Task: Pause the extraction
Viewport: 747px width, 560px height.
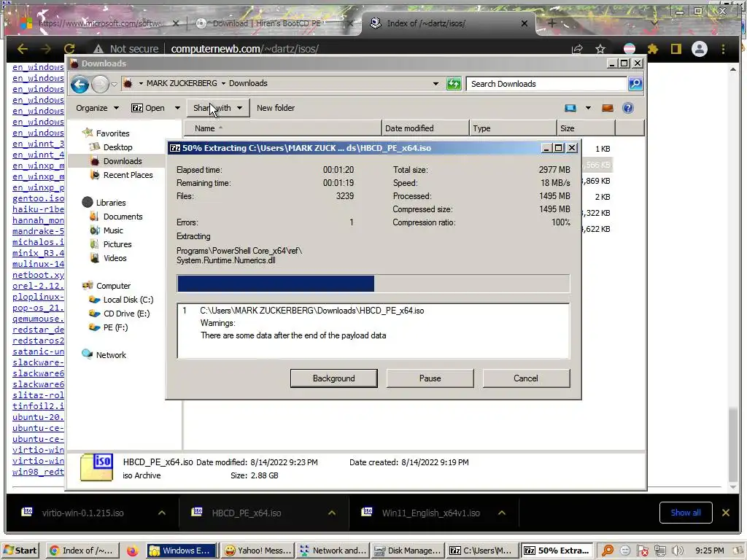Action: coord(430,378)
